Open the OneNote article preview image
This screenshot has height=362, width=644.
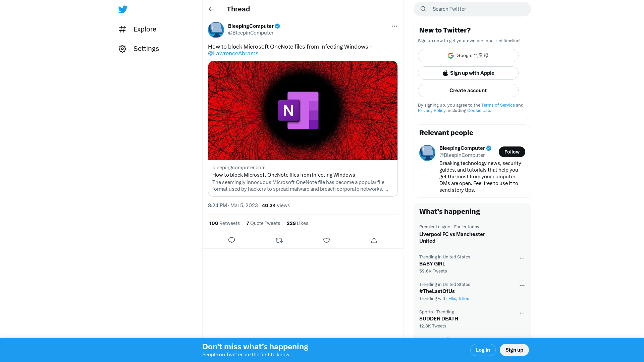(303, 110)
